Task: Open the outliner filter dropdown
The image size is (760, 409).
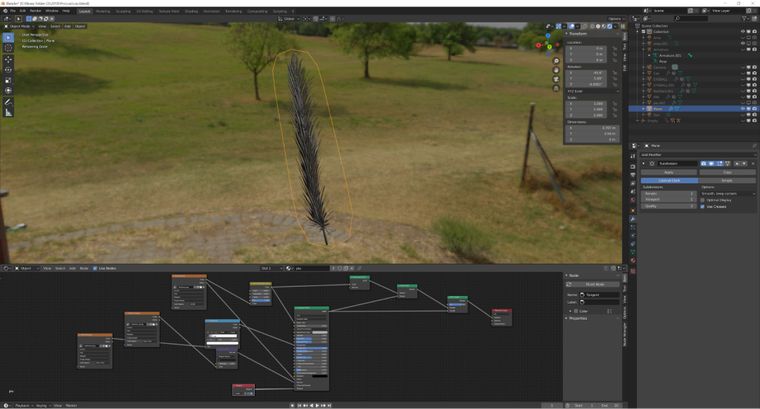Action: click(x=746, y=18)
